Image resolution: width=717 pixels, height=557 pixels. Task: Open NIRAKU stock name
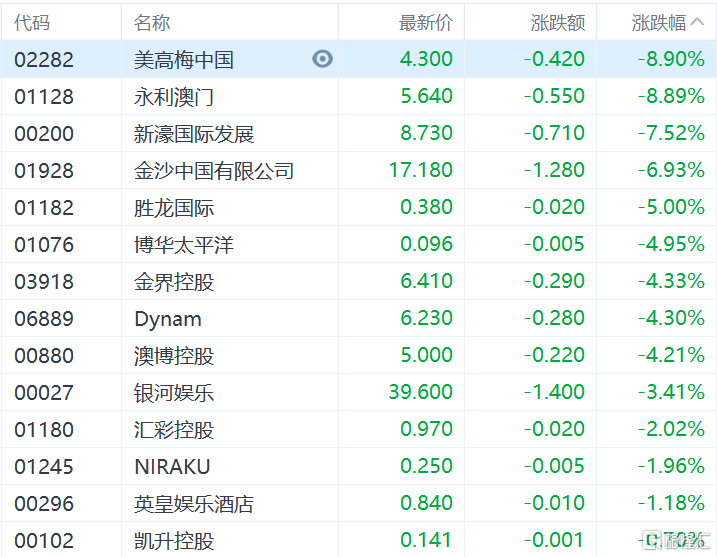[172, 467]
